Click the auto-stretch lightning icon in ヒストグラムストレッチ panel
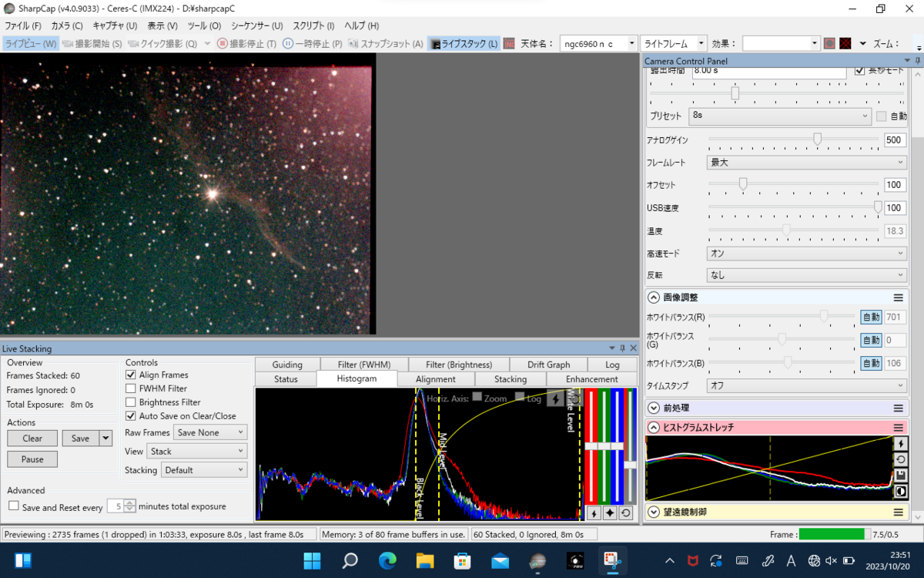The image size is (924, 578). pos(901,443)
